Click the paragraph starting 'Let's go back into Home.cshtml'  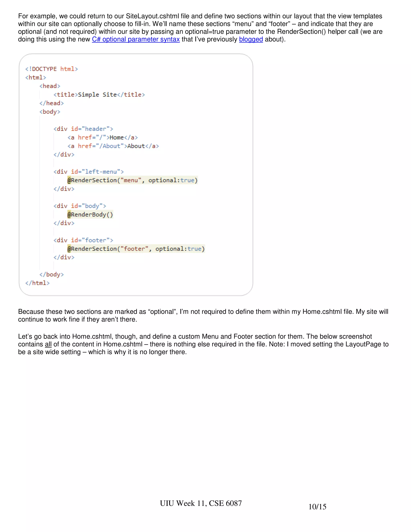203,344
